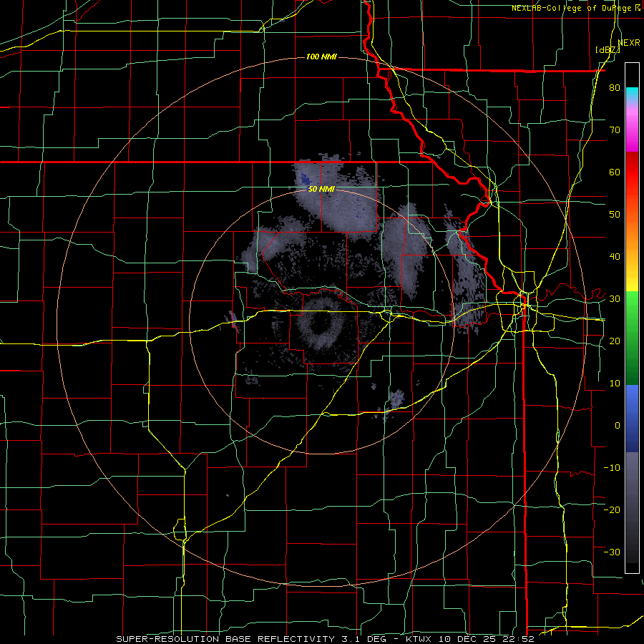Image resolution: width=644 pixels, height=644 pixels.
Task: Click the '40' value on the color scale
Action: (615, 257)
